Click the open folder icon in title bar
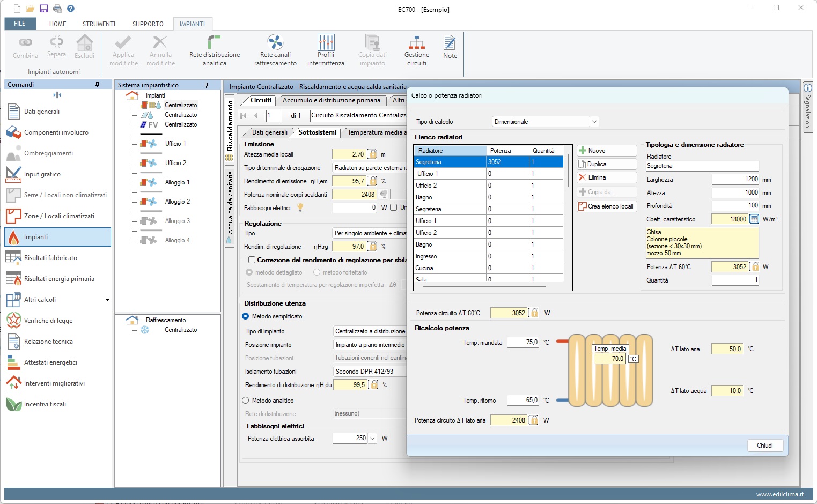The width and height of the screenshot is (817, 504). 31,9
